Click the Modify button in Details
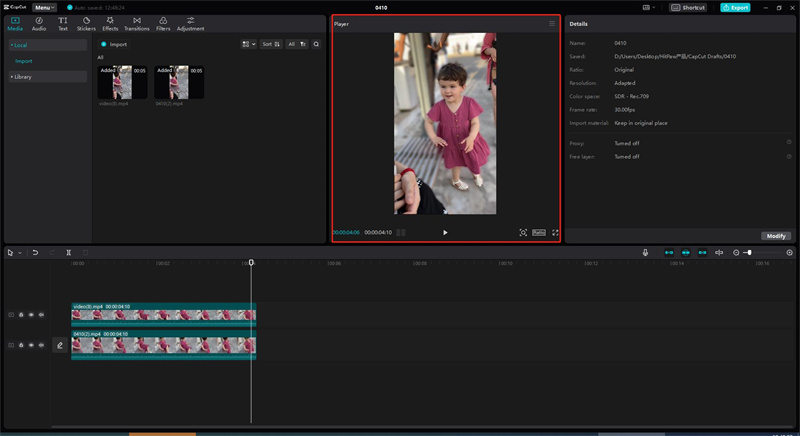Image resolution: width=800 pixels, height=436 pixels. (776, 236)
